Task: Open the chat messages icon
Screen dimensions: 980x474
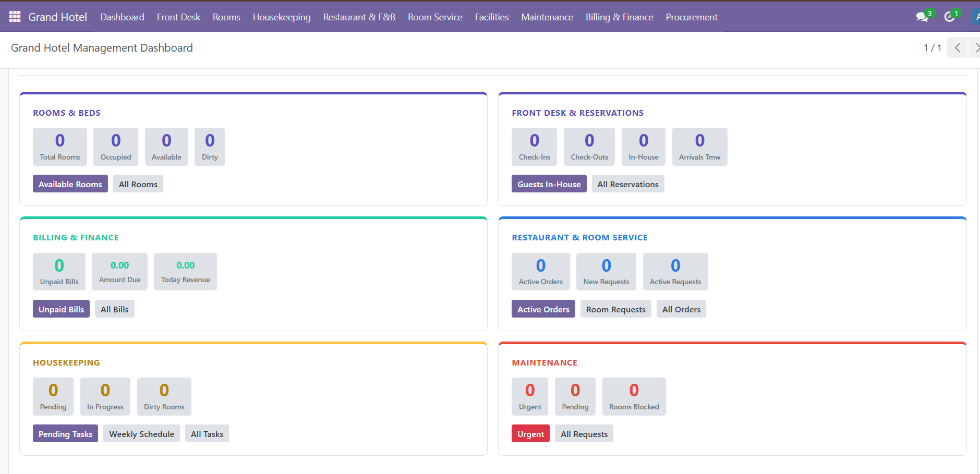Action: pyautogui.click(x=922, y=17)
